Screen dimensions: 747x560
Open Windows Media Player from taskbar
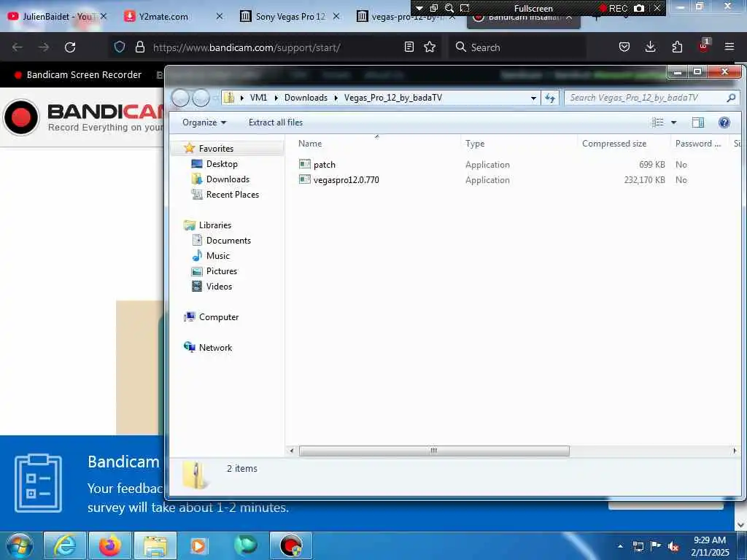coord(198,545)
